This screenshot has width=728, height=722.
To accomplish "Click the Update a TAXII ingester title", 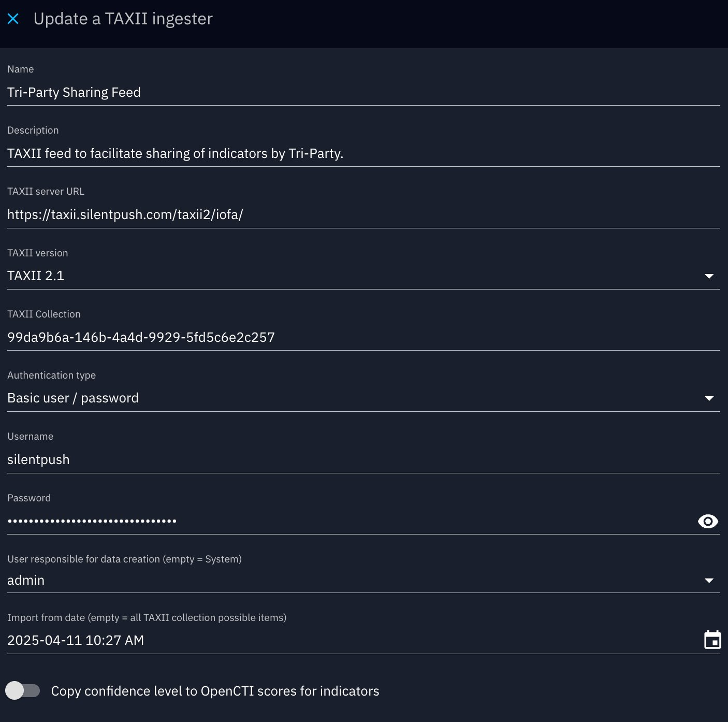I will (x=123, y=19).
